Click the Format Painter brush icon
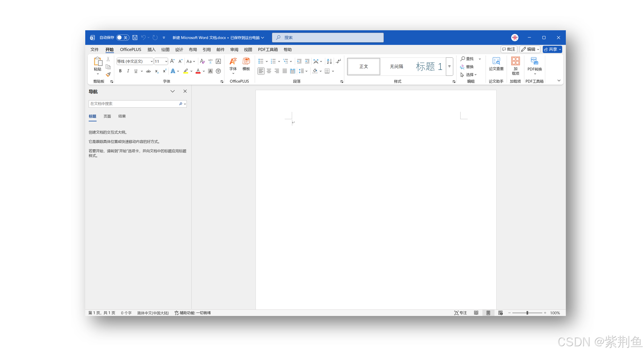644x353 pixels. pyautogui.click(x=108, y=74)
